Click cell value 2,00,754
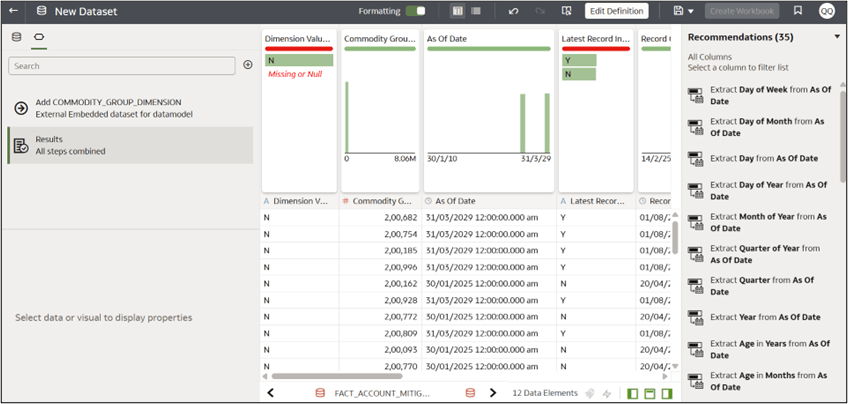This screenshot has height=404, width=848. tap(400, 234)
